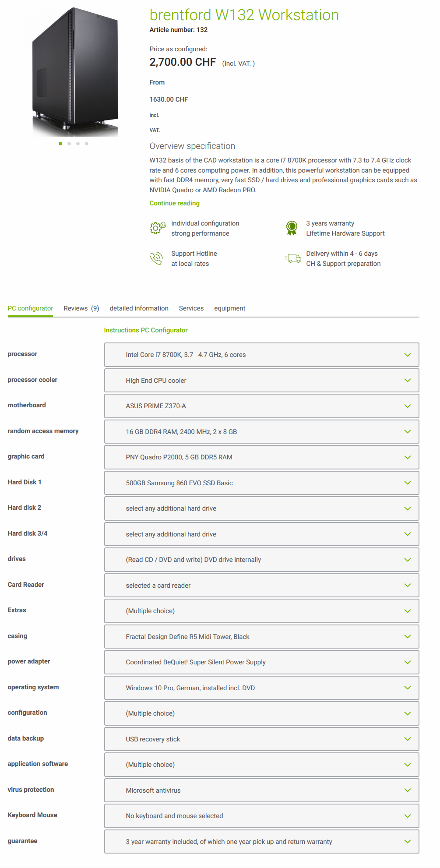The height and width of the screenshot is (868, 440).
Task: Click the individual configuration gear icon
Action: tap(157, 228)
